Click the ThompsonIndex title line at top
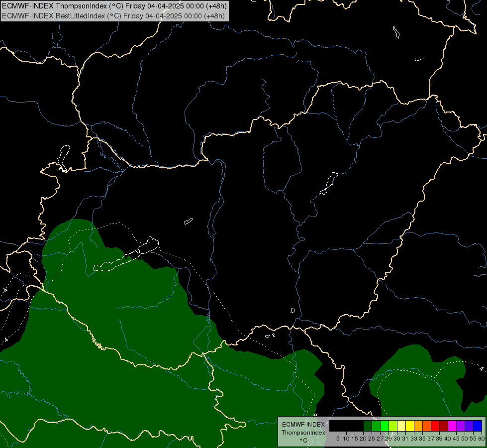 (x=114, y=6)
